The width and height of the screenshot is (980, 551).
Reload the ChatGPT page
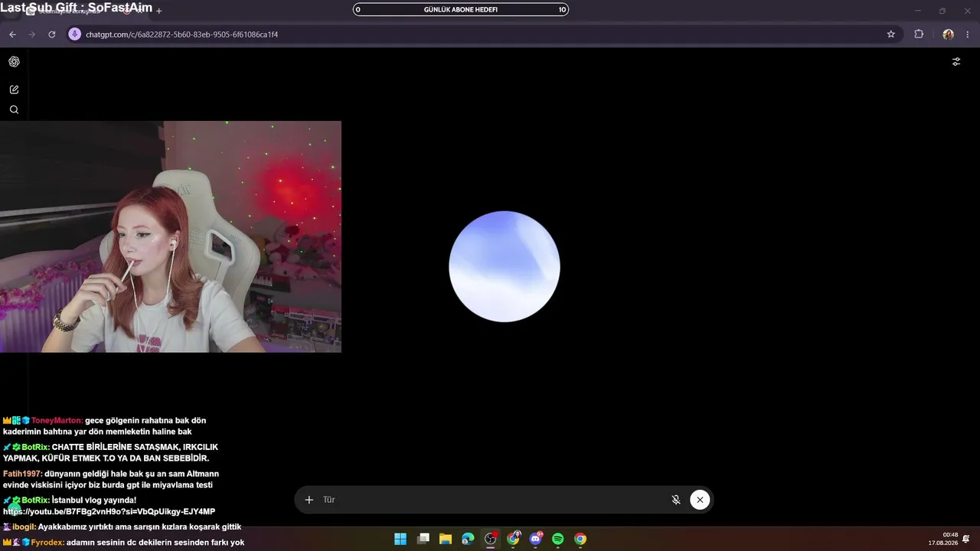[x=52, y=34]
